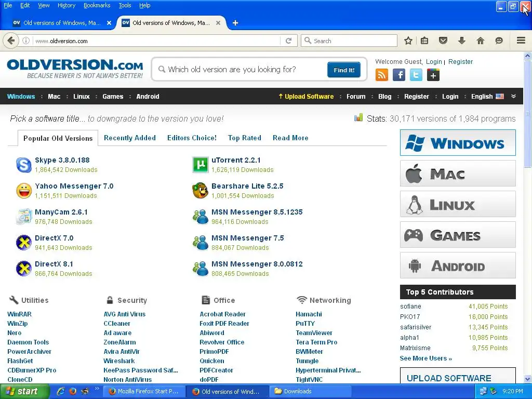Click the large Mac platform button
The height and width of the screenshot is (399, 532).
click(x=458, y=174)
